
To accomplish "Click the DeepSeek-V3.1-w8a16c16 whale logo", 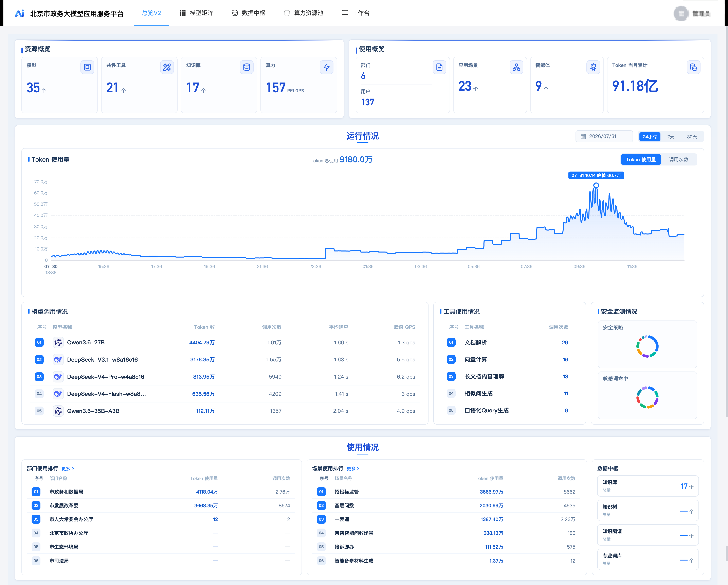I will (x=58, y=360).
